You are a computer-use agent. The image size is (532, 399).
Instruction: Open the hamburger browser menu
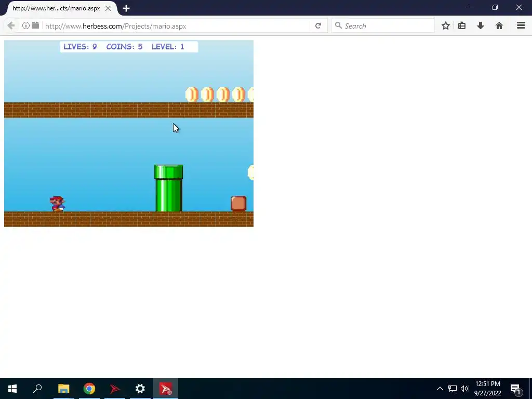point(521,25)
